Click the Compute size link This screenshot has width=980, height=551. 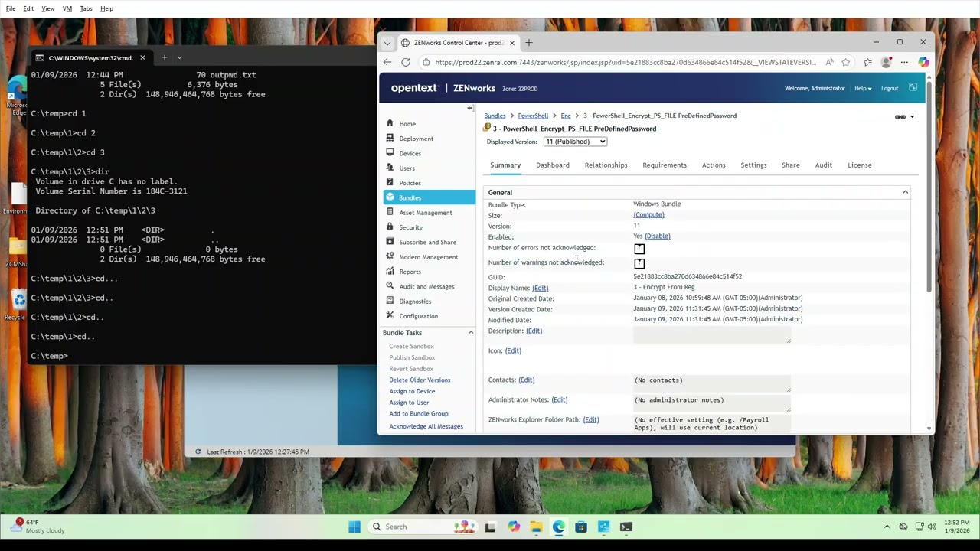point(648,215)
